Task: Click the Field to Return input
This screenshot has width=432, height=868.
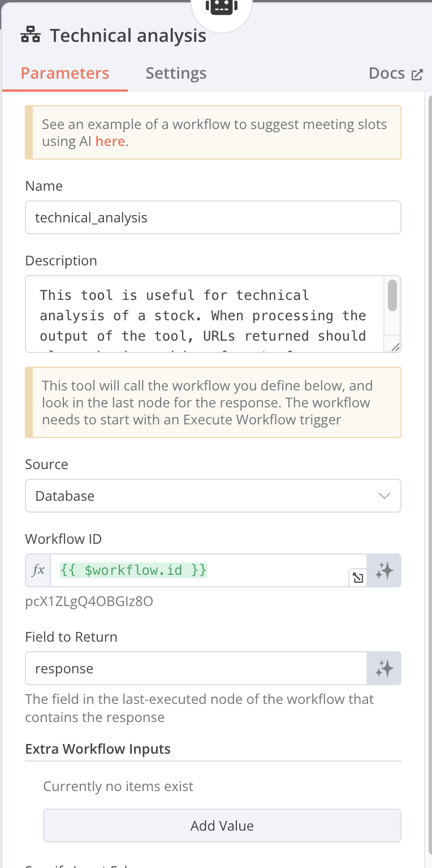Action: click(196, 669)
